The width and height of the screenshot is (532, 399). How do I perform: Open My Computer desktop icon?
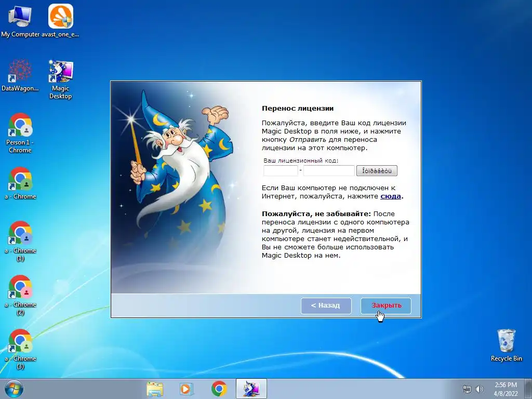click(20, 21)
